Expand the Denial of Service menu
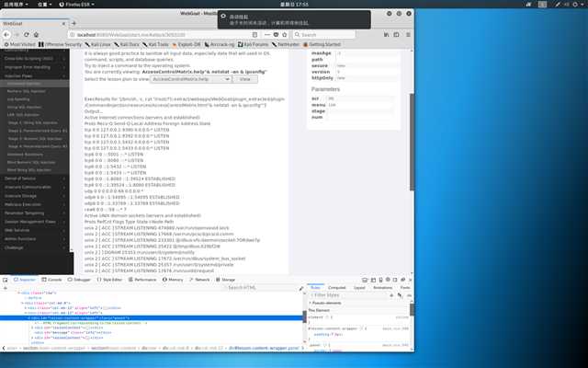This screenshot has height=368, width=588. [35, 178]
